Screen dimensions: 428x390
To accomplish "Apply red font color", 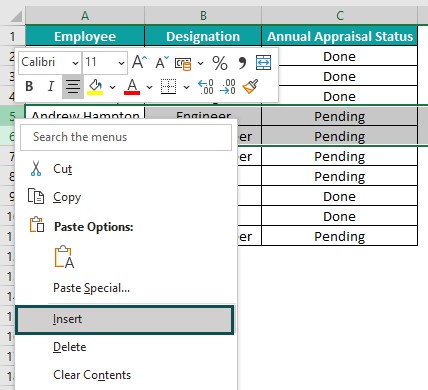I will [132, 87].
